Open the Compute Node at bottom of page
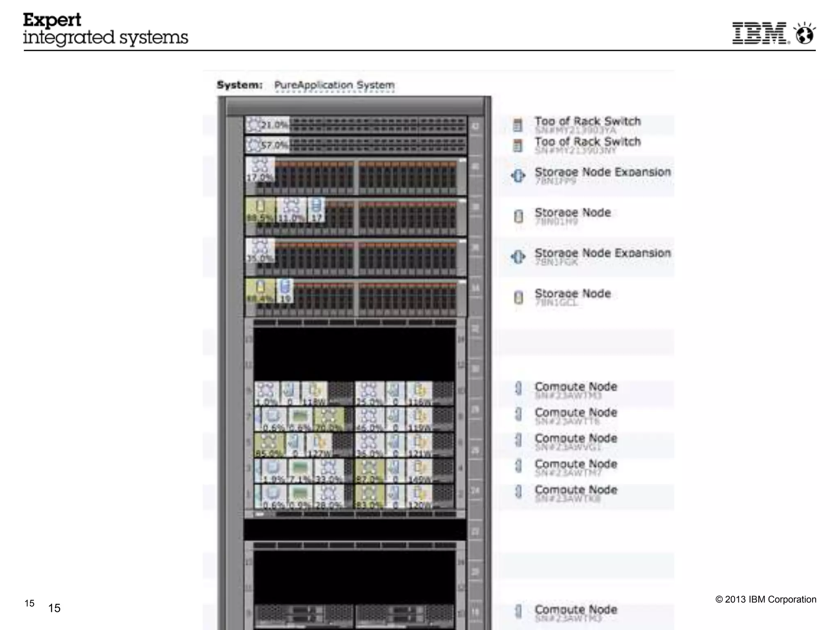 pyautogui.click(x=575, y=609)
